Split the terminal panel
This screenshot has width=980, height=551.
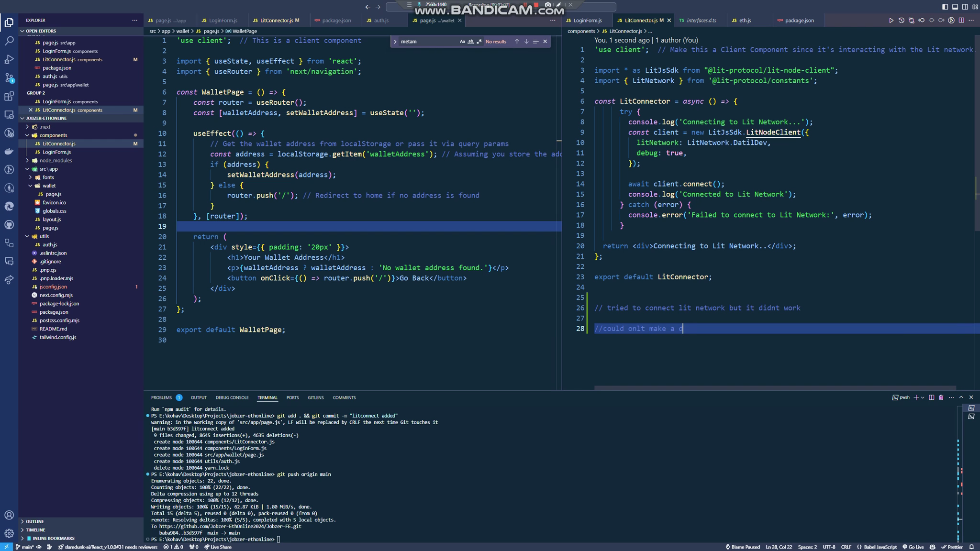coord(931,397)
